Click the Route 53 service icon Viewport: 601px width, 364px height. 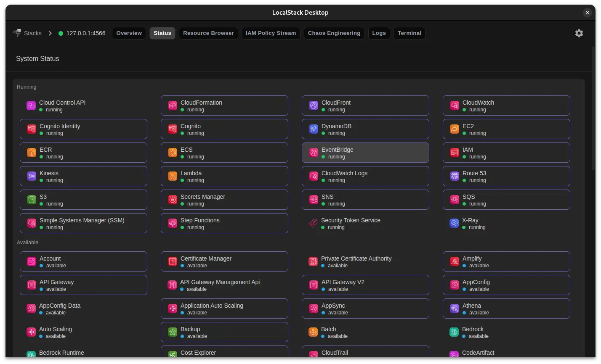pyautogui.click(x=454, y=176)
